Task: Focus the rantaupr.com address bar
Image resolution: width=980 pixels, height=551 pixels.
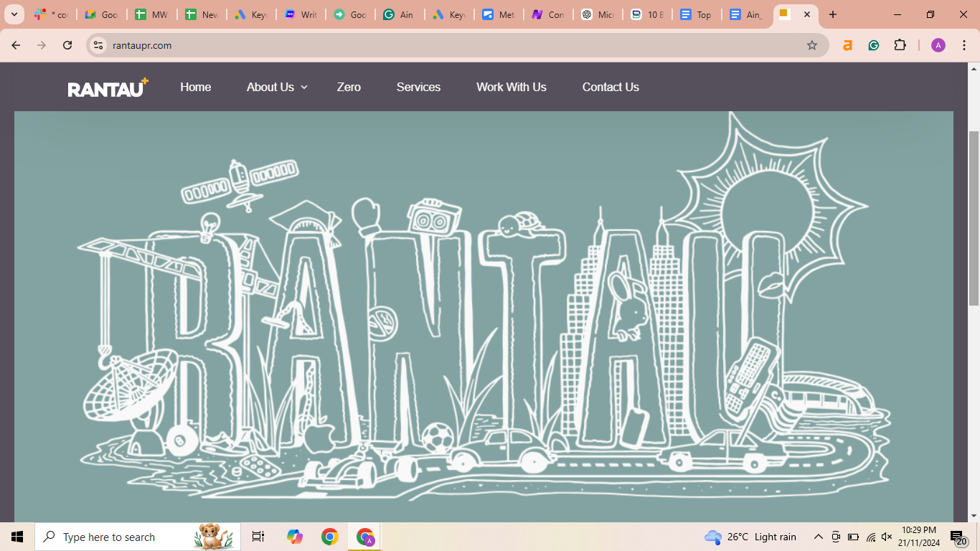Action: 458,45
